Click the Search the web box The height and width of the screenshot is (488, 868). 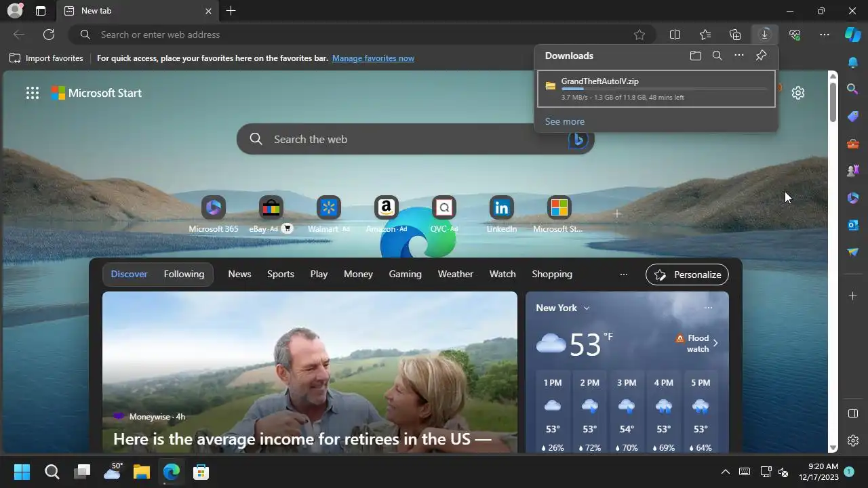(415, 139)
